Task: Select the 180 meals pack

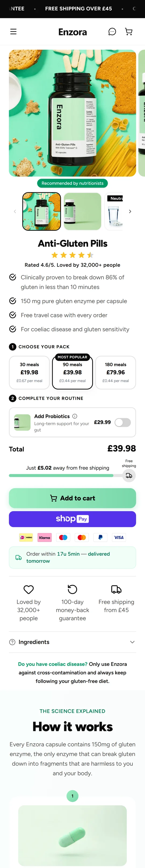Action: tap(115, 372)
